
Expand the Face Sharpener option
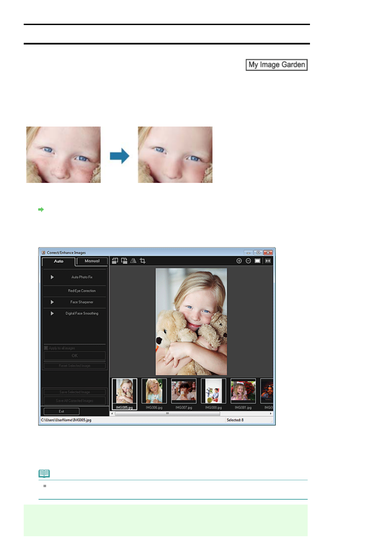coord(52,302)
